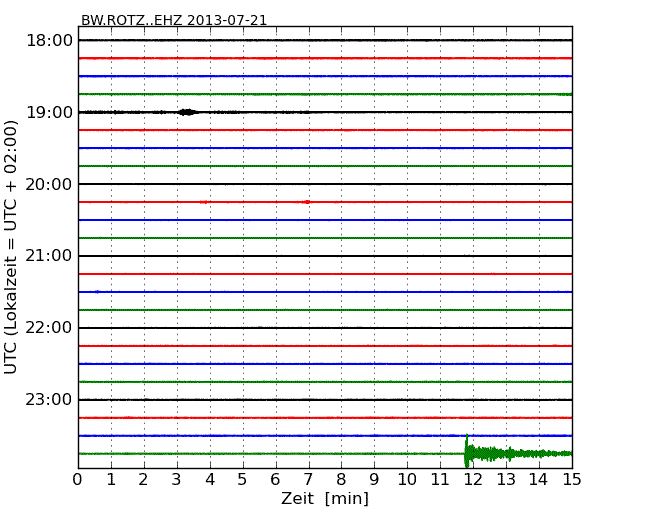Click the large green seismic event burst
Image resolution: width=650 pixels, height=520 pixels.
pyautogui.click(x=518, y=452)
